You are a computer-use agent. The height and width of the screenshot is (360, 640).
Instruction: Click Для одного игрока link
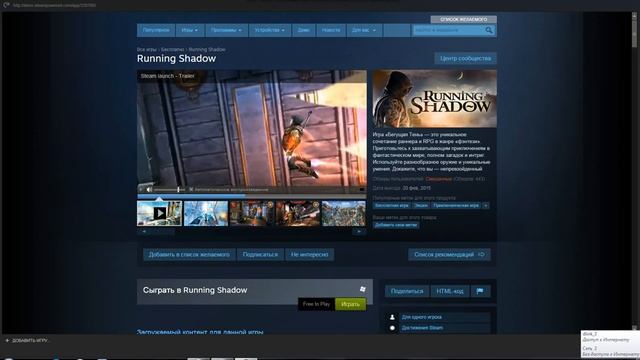421,317
